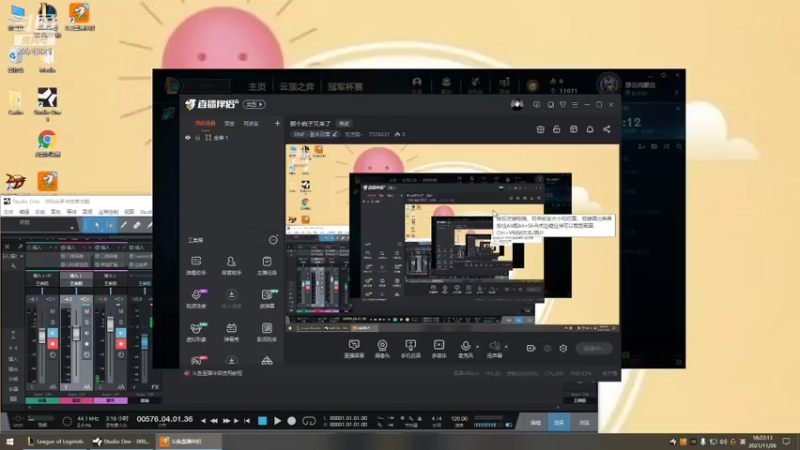
Task: Open the output routing of mixer channel 3
Action: coord(110,283)
